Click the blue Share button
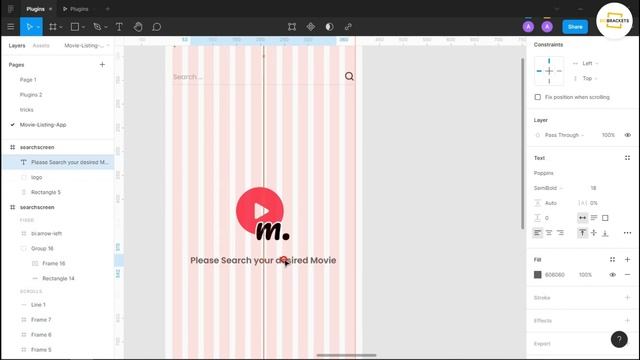The width and height of the screenshot is (640, 360). tap(575, 27)
